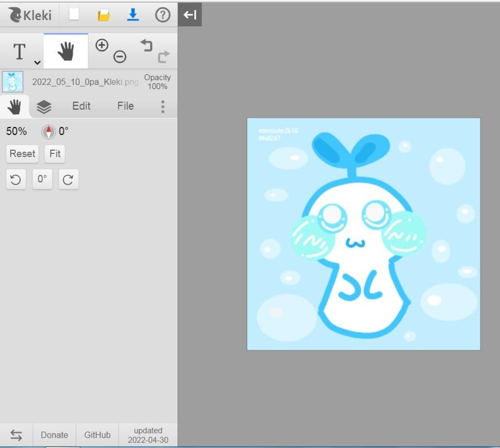This screenshot has width=500, height=448.
Task: Click the 0° angle readout beside the compass
Action: point(63,131)
